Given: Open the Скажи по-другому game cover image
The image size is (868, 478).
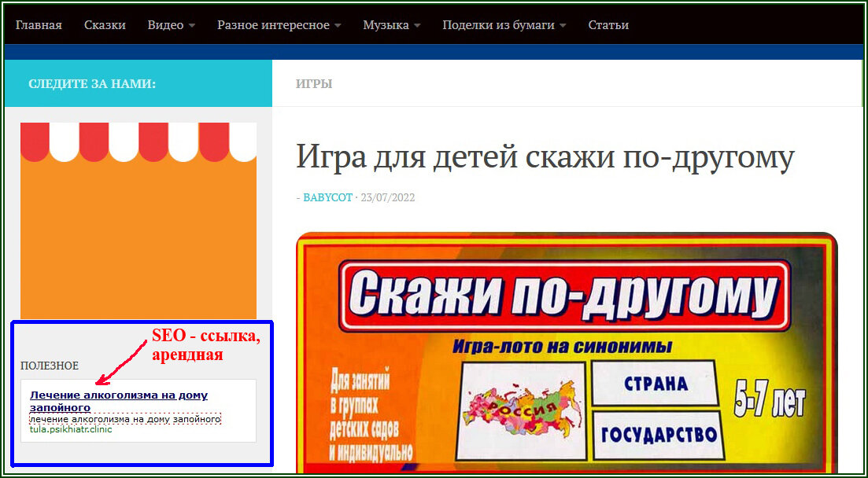Looking at the screenshot, I should point(567,353).
